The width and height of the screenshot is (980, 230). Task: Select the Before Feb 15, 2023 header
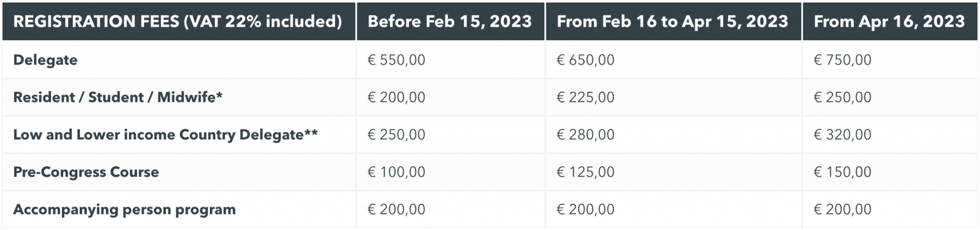[x=450, y=21]
